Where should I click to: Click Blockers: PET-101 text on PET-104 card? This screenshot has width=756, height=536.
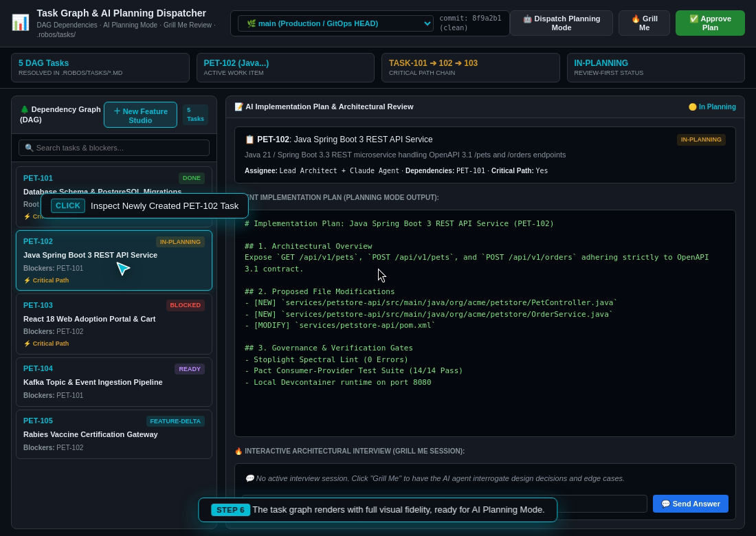point(53,395)
